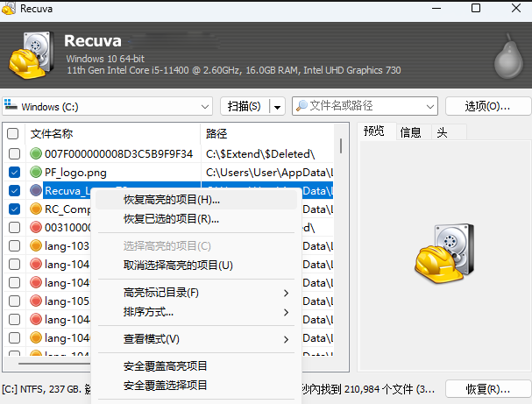Click the magnifier icon in the filename search box

coord(301,106)
